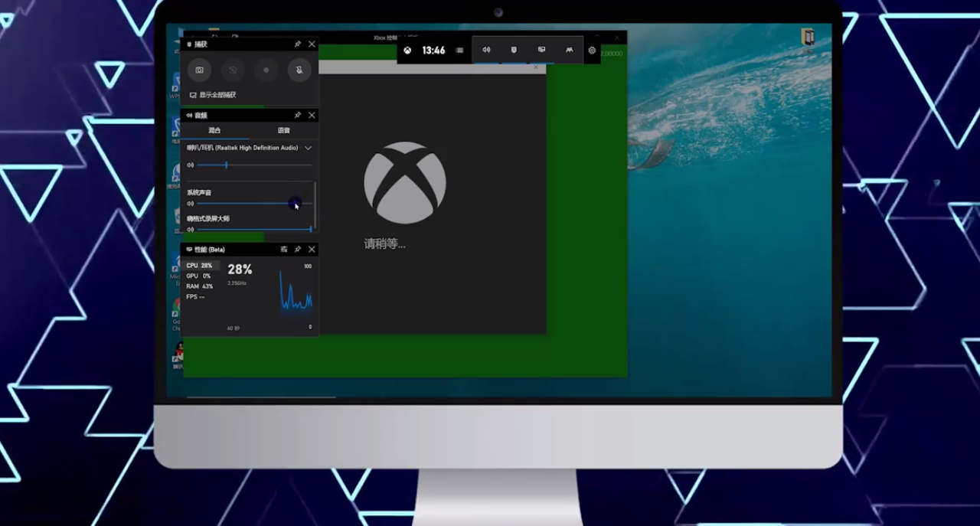Click the 13:46 clock on Game Bar

[433, 51]
